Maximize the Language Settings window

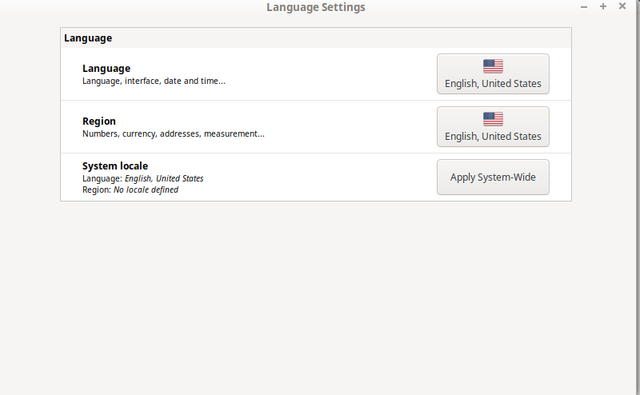click(x=603, y=6)
